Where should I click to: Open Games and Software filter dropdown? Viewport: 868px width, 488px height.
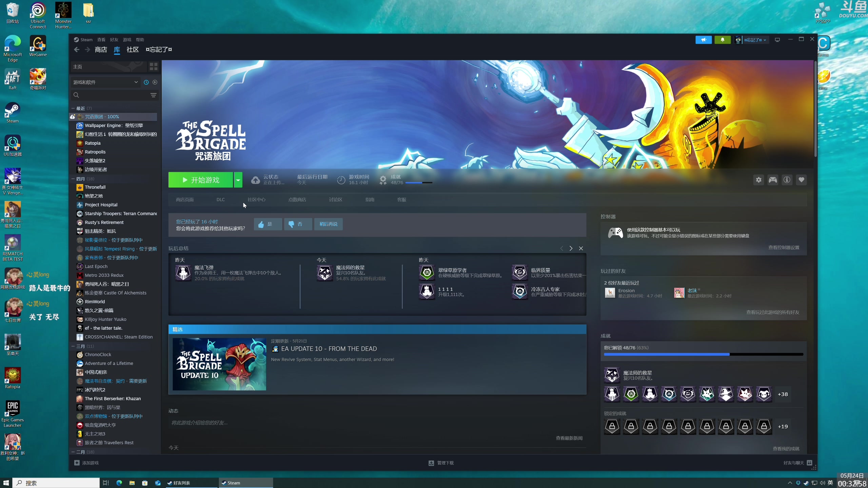(105, 82)
